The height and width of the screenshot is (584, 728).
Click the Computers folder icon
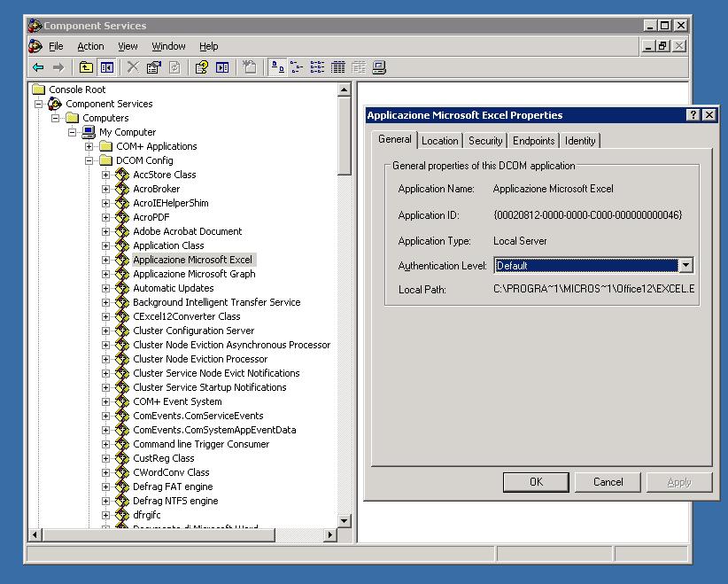point(72,118)
